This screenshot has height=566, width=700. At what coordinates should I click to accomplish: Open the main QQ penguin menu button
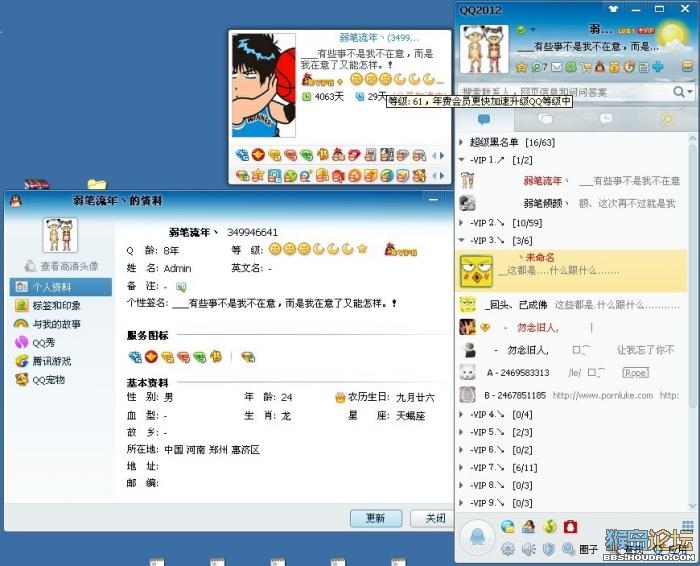(477, 537)
